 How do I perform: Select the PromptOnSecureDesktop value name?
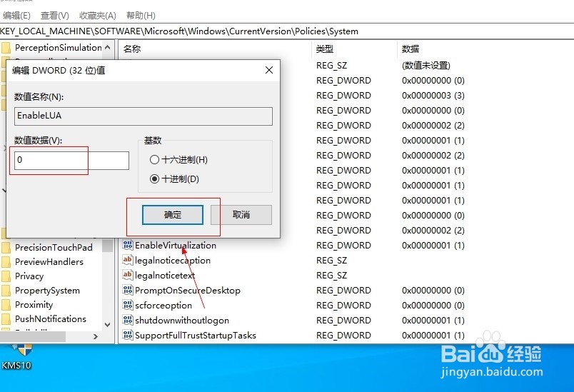tap(188, 290)
